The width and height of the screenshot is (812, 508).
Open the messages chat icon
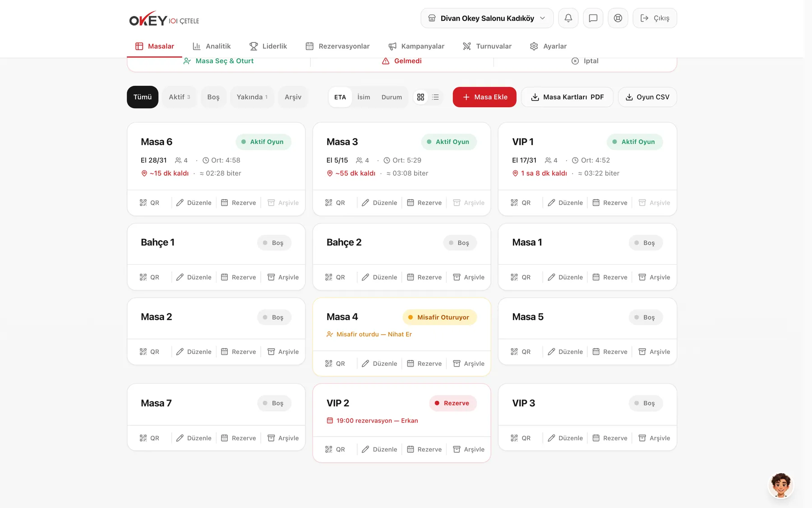(593, 18)
